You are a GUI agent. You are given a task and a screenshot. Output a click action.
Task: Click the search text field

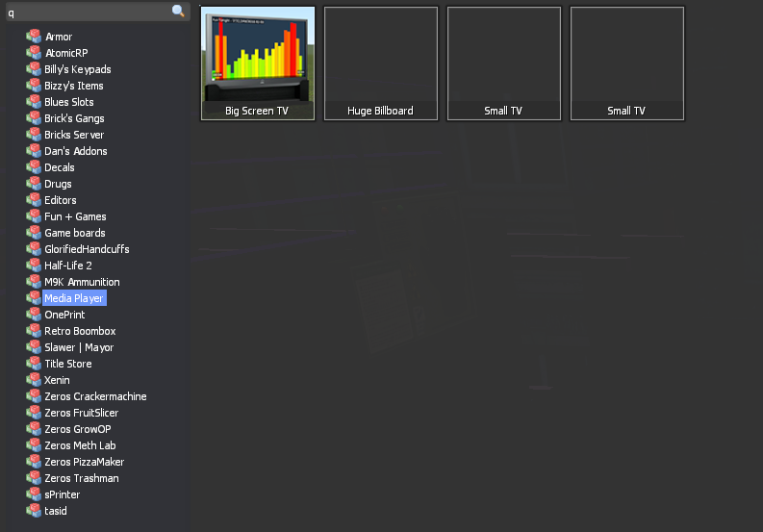(x=87, y=13)
